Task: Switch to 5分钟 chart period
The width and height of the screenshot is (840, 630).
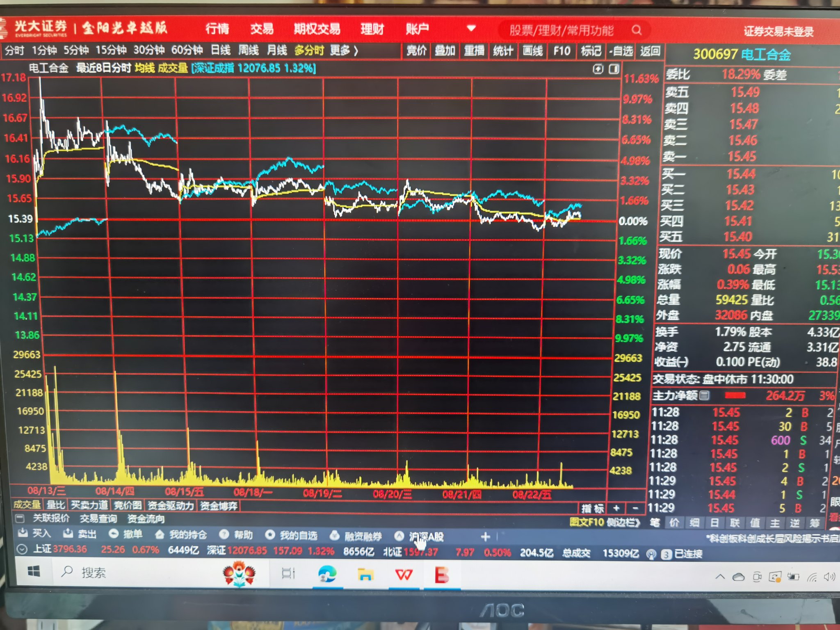Action: [76, 51]
